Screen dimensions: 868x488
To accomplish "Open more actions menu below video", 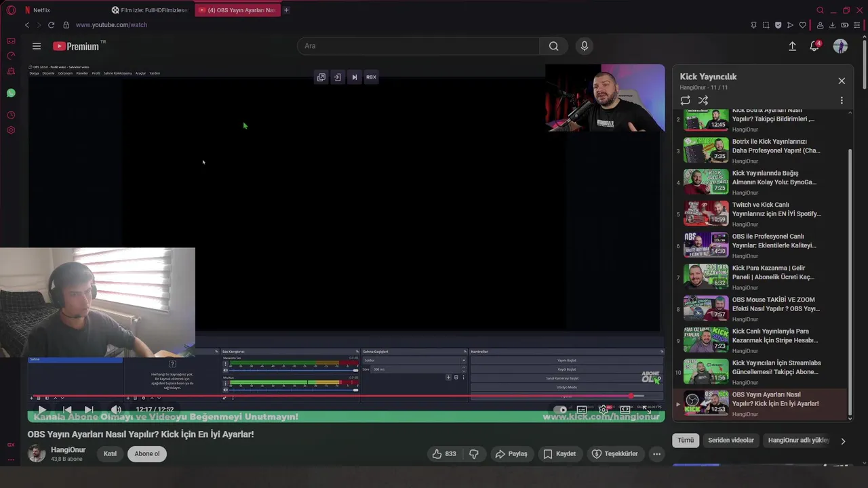I will point(656,454).
